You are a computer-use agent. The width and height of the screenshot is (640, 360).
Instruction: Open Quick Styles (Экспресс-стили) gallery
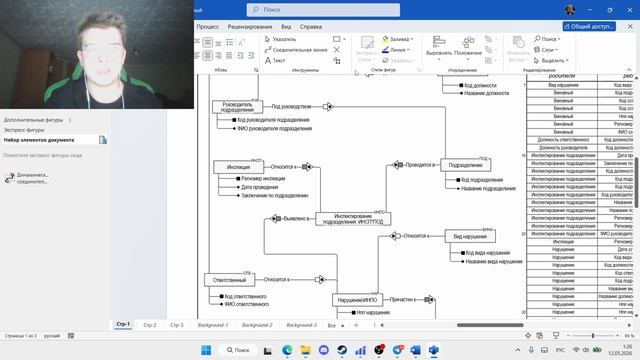(x=367, y=49)
